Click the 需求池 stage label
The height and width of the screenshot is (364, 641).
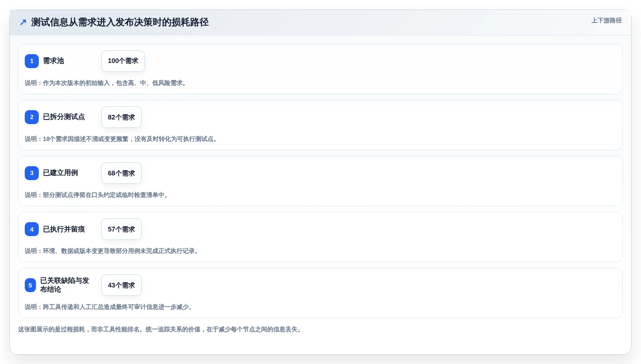coord(53,61)
